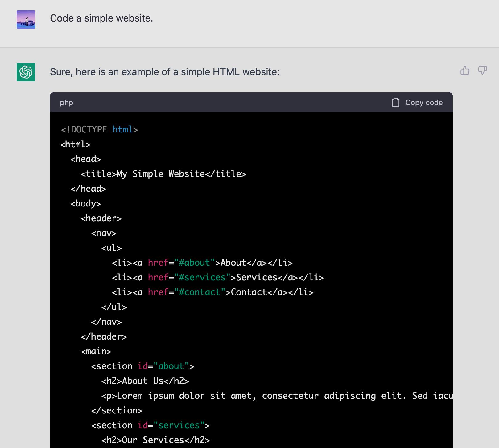
Task: Click the section id="services" code line
Action: [150, 425]
